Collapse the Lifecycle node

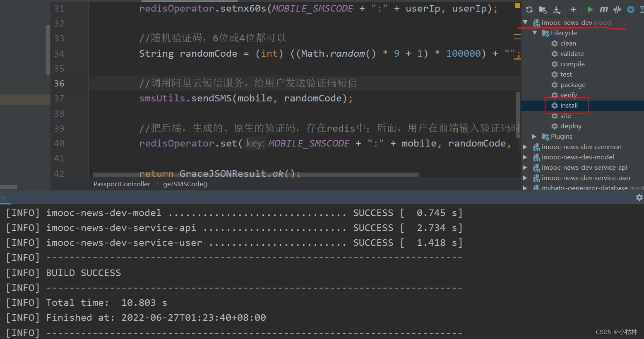pyautogui.click(x=535, y=33)
